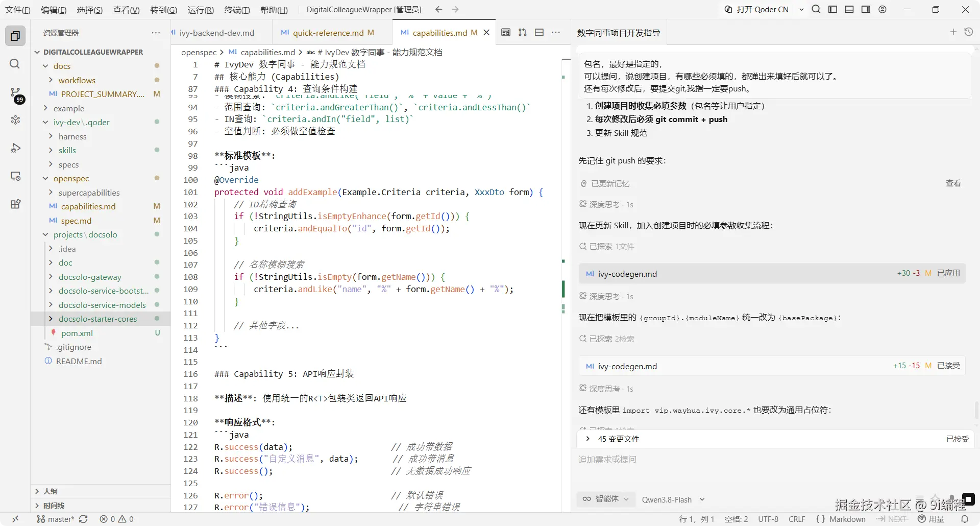Open the 终端(T) menu

[x=237, y=10]
